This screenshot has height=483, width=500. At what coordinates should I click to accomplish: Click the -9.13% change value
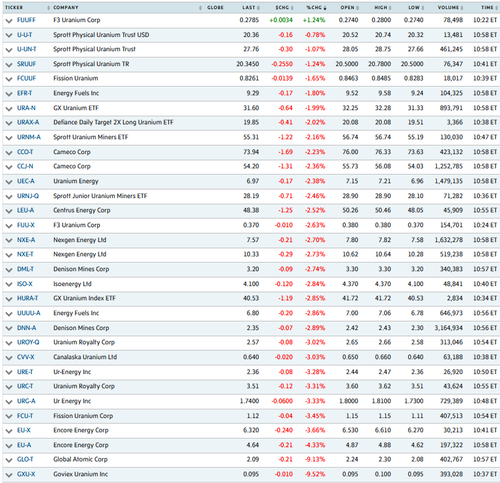pyautogui.click(x=315, y=459)
